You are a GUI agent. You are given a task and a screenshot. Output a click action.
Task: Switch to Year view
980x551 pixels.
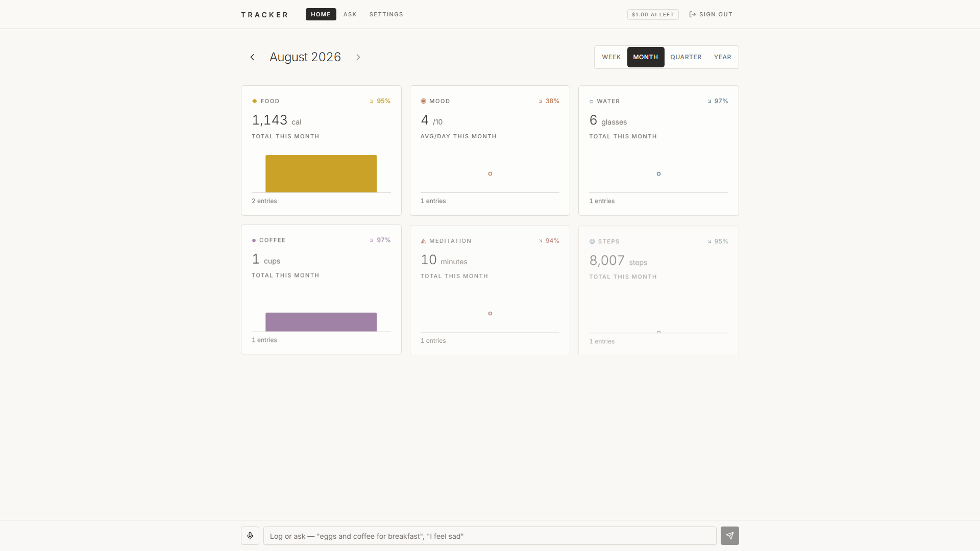(722, 57)
